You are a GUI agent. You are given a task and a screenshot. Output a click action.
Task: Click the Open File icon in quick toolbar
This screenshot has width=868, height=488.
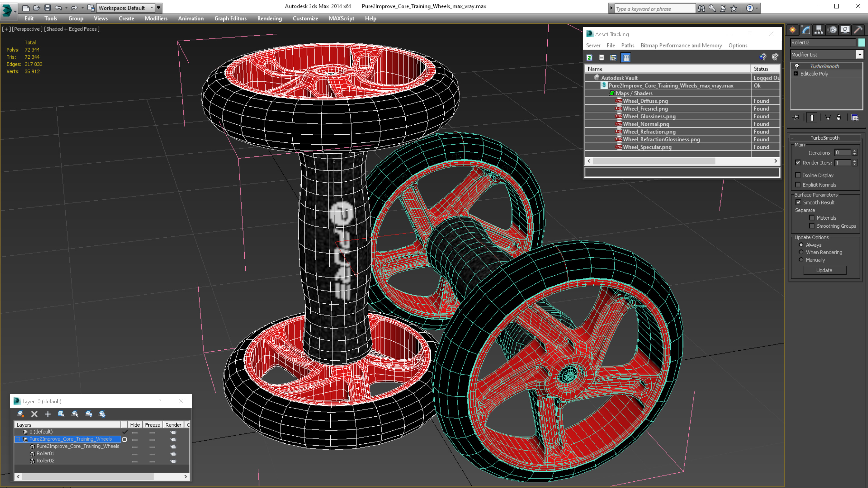(36, 8)
